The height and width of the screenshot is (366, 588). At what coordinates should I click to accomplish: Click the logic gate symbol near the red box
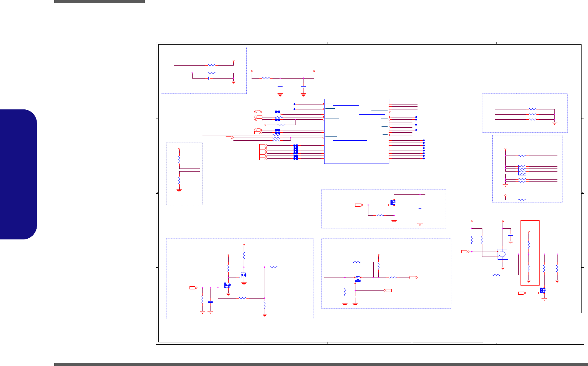coord(503,254)
